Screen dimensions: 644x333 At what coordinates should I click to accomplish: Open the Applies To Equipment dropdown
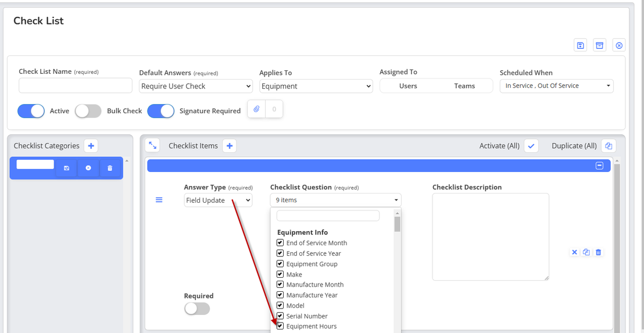(316, 86)
